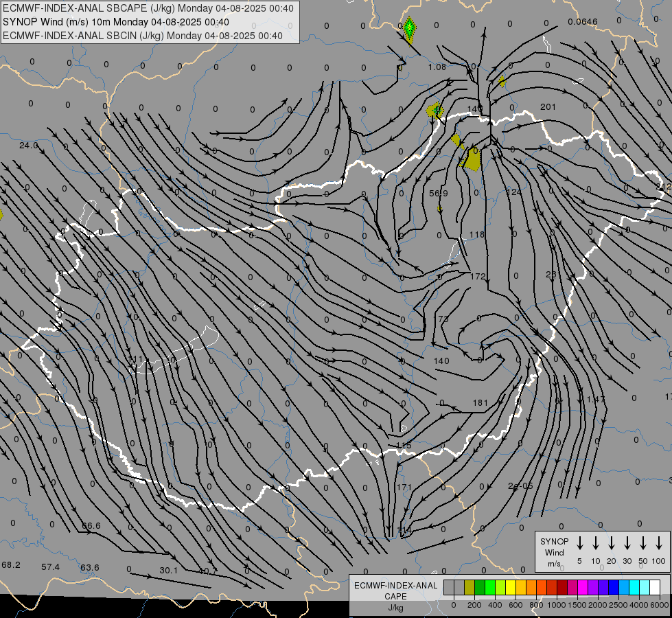The image size is (672, 618).
Task: Click the 1500 tick label on color scale
Action: [x=577, y=605]
